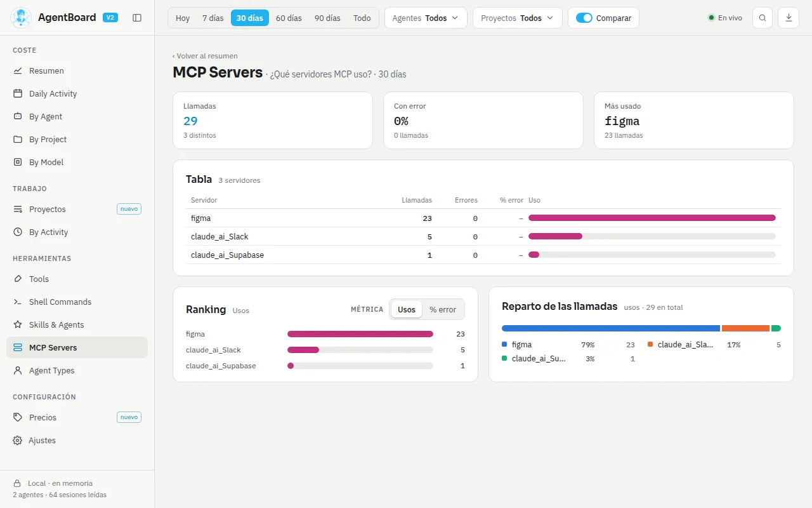Click the Tools eraser icon
The image size is (812, 508).
pyautogui.click(x=18, y=279)
